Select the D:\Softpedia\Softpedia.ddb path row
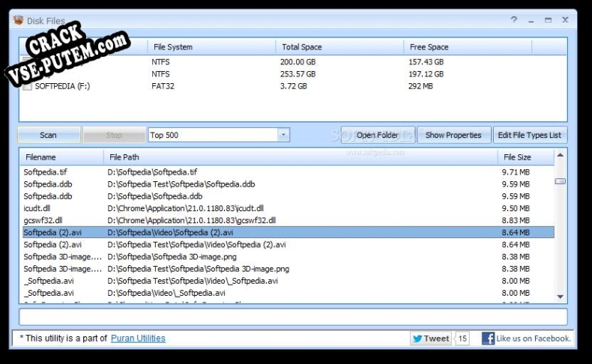The image size is (592, 364). coord(288,196)
